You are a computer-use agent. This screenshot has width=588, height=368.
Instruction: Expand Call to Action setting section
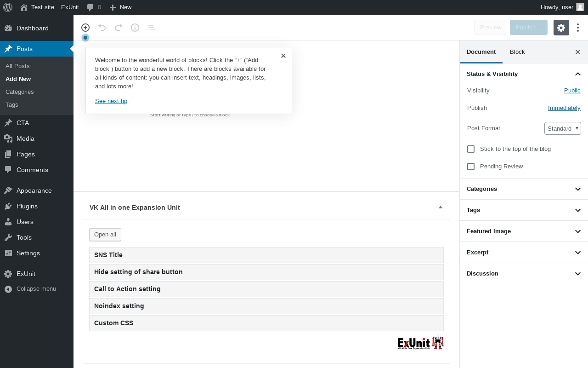[266, 289]
